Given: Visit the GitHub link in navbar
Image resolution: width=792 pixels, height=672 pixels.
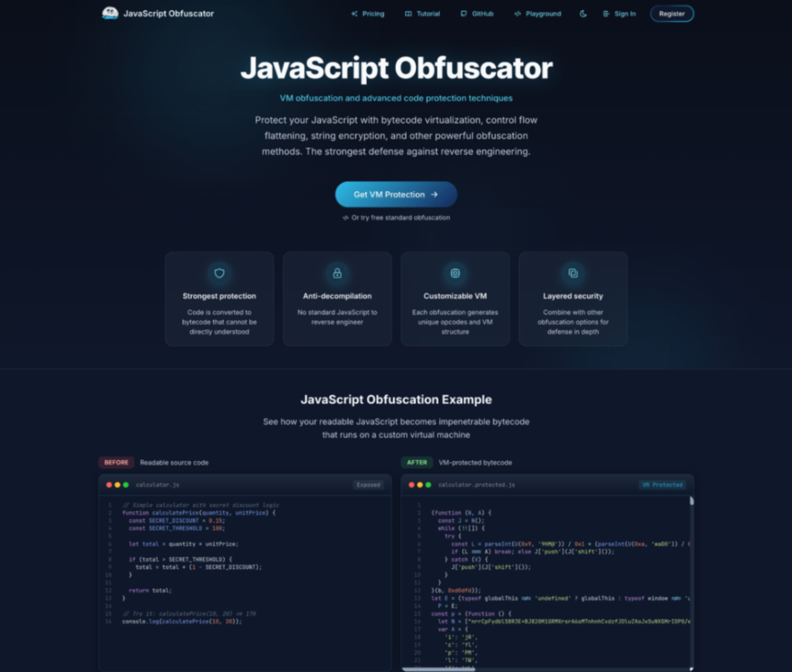Looking at the screenshot, I should click(x=477, y=14).
